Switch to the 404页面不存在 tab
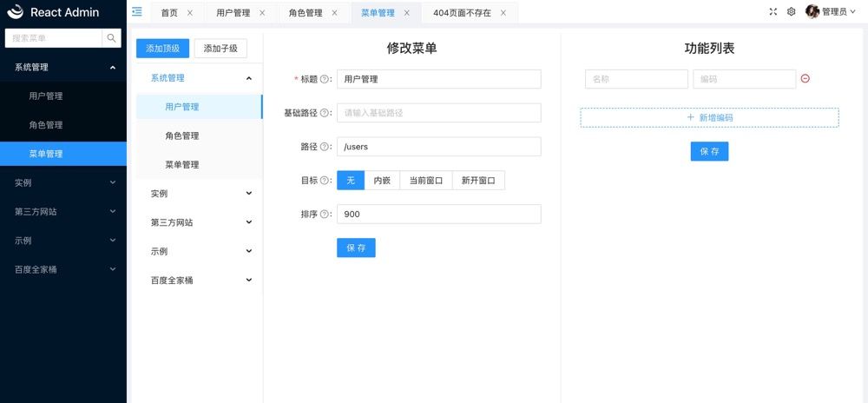The width and height of the screenshot is (868, 403). click(x=463, y=13)
